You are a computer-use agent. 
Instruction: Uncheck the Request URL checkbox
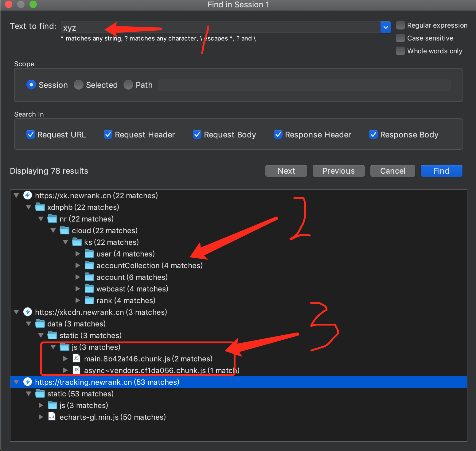point(31,134)
